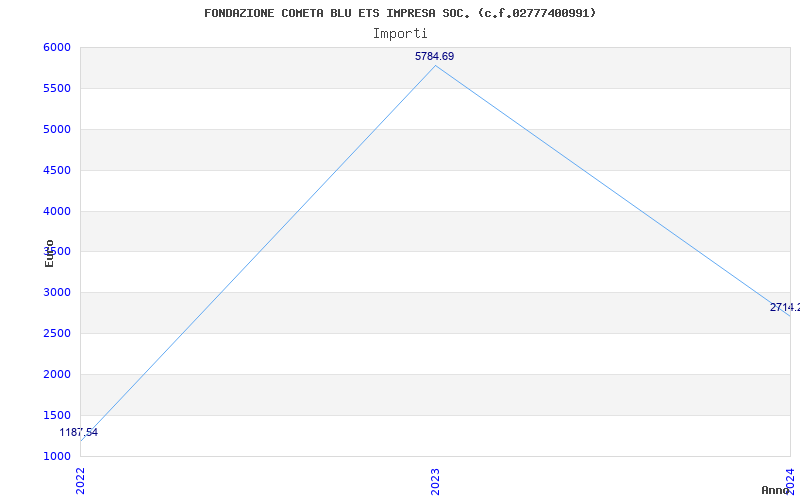Click the 5784.69 data point label
Image resolution: width=800 pixels, height=500 pixels.
[x=434, y=57]
